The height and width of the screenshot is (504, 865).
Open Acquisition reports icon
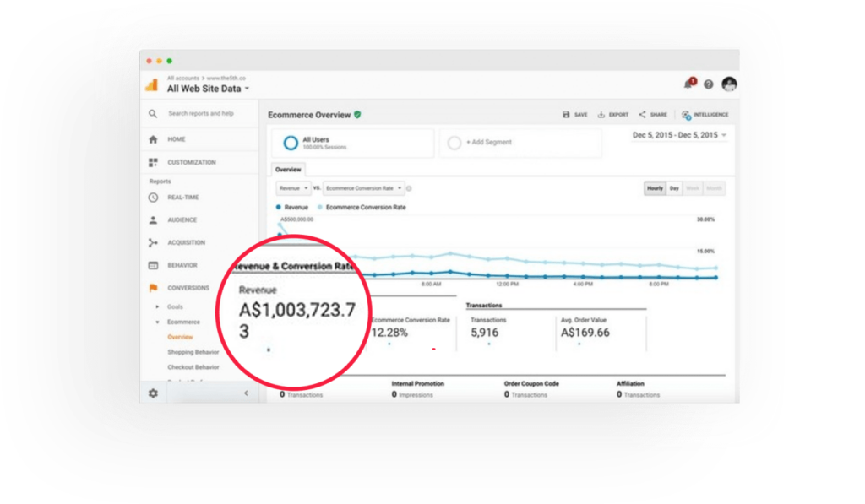pos(154,242)
